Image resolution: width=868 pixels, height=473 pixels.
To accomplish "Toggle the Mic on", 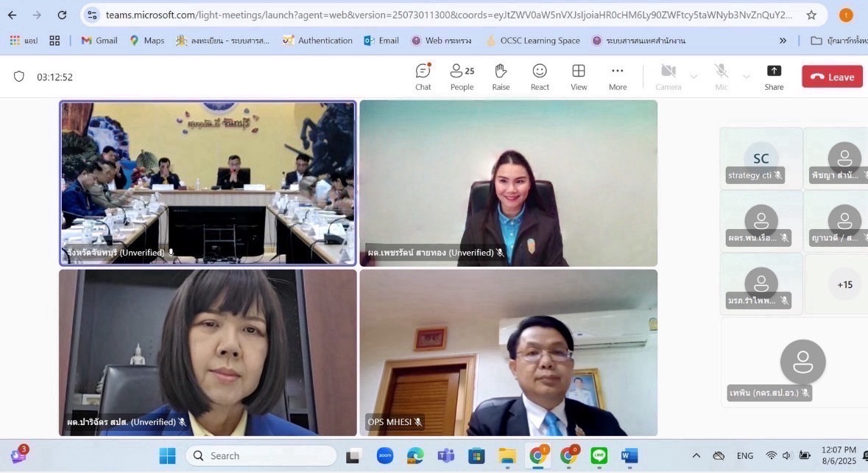I will coord(721,77).
